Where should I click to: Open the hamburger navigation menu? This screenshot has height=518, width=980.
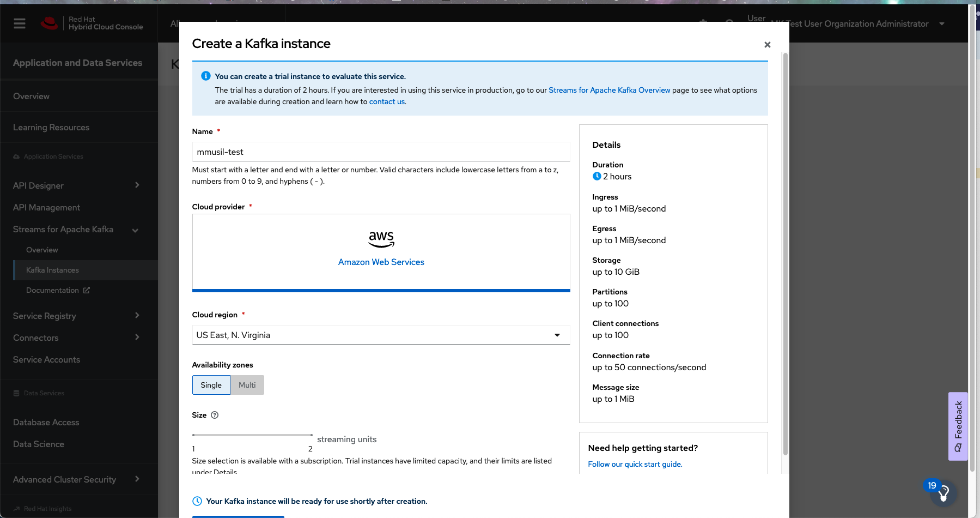[x=20, y=23]
